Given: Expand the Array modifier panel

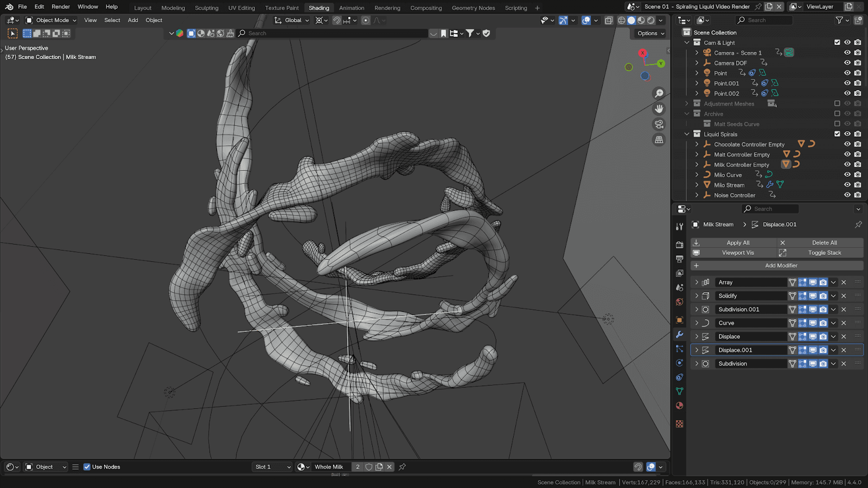Looking at the screenshot, I should (x=697, y=282).
